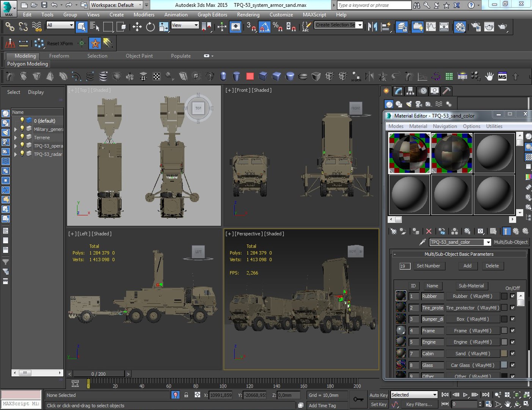Click the 0 / 200 time slider
The image size is (532, 410).
point(99,374)
